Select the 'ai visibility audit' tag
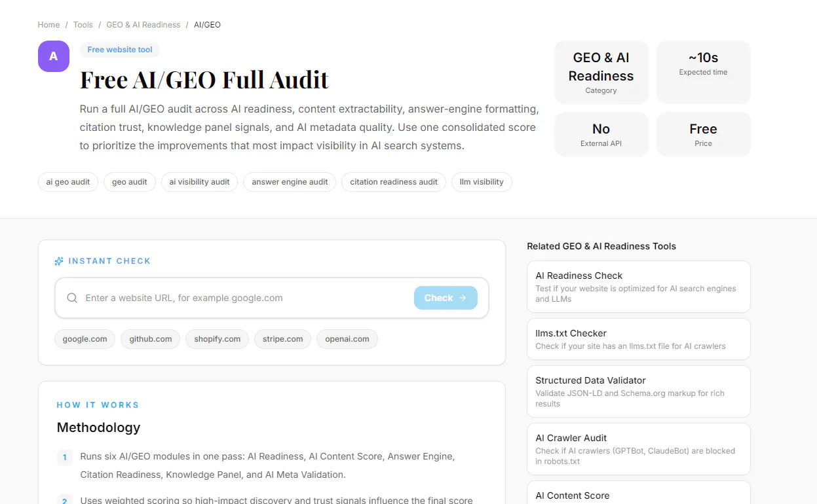Viewport: 817px width, 504px height. click(x=199, y=182)
